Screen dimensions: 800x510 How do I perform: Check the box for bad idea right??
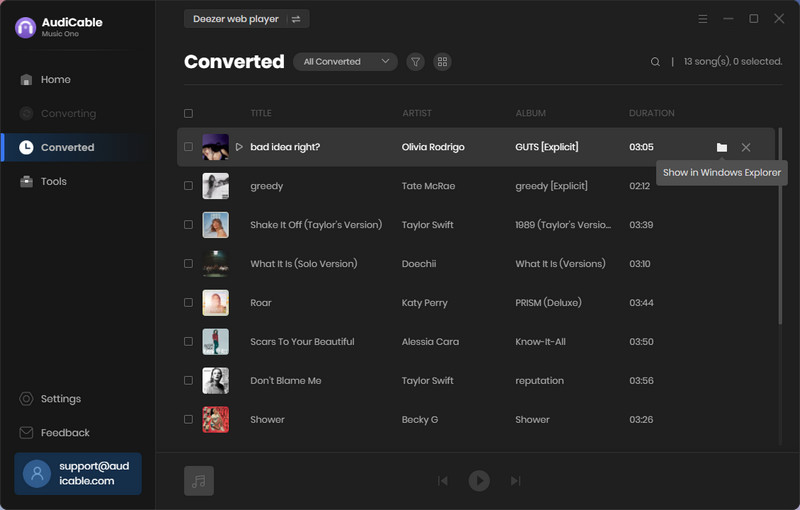tap(188, 147)
